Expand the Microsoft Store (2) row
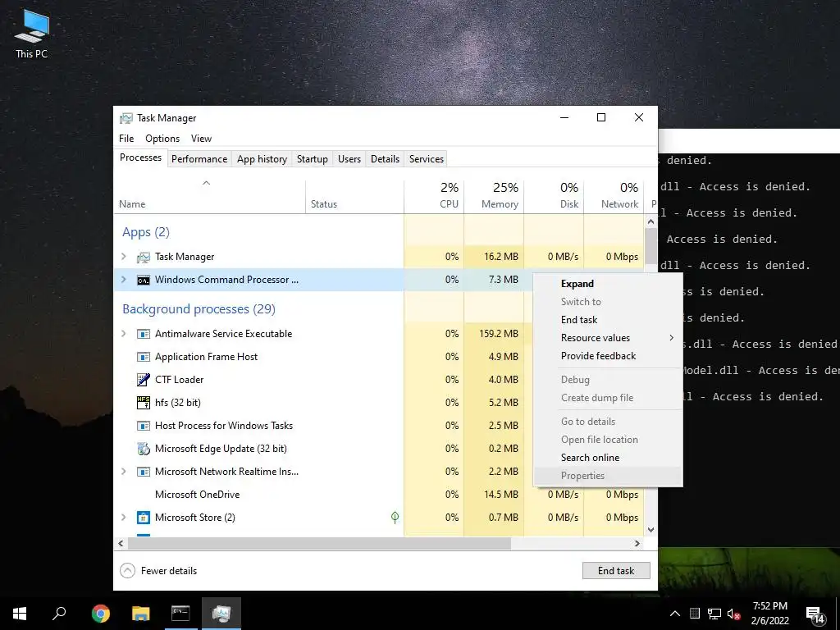The height and width of the screenshot is (630, 840). click(124, 518)
